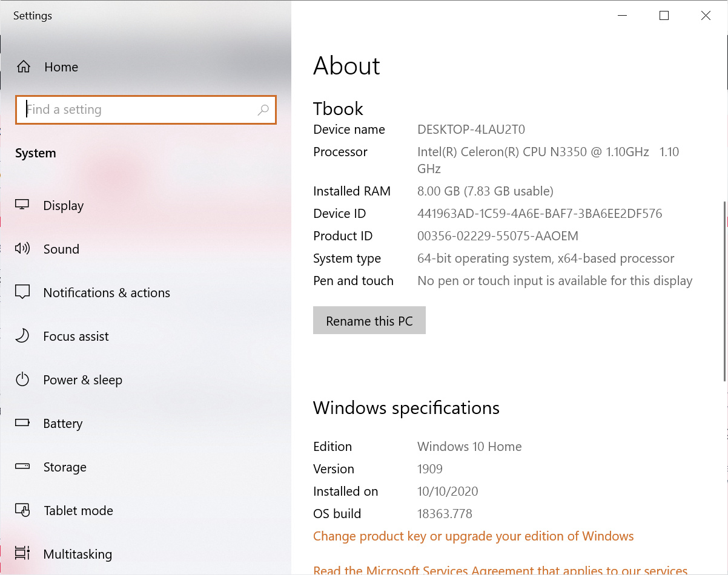Screen dimensions: 728x575
Task: Go to Settings Home
Action: [x=145, y=67]
